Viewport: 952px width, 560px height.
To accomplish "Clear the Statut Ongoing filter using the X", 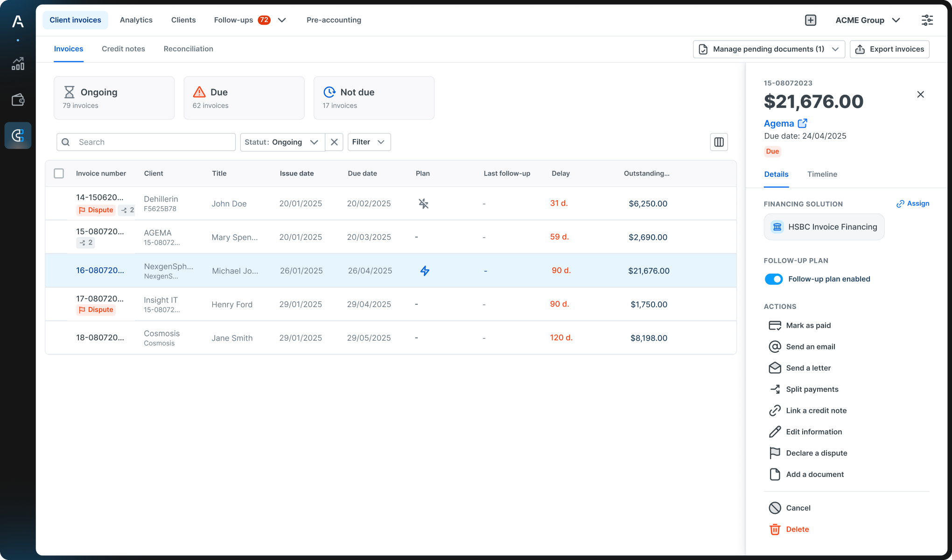I will coord(334,142).
